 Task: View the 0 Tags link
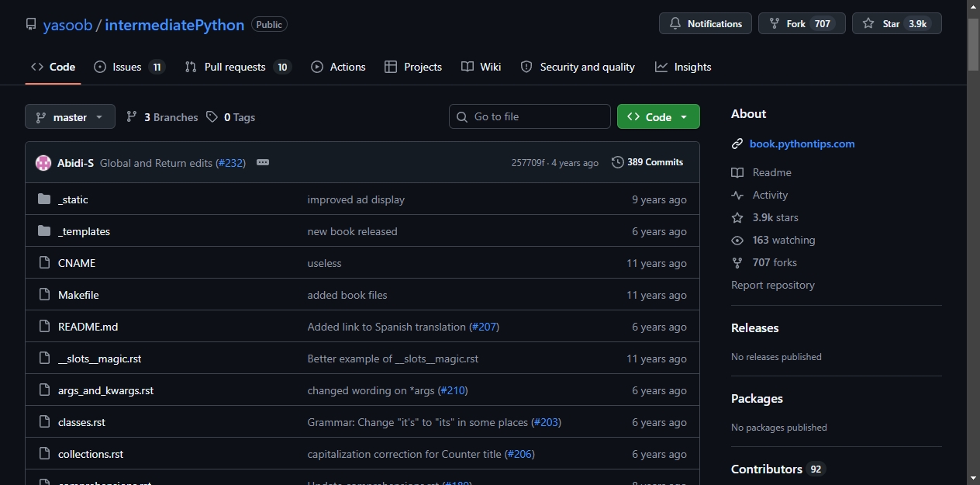(x=231, y=117)
